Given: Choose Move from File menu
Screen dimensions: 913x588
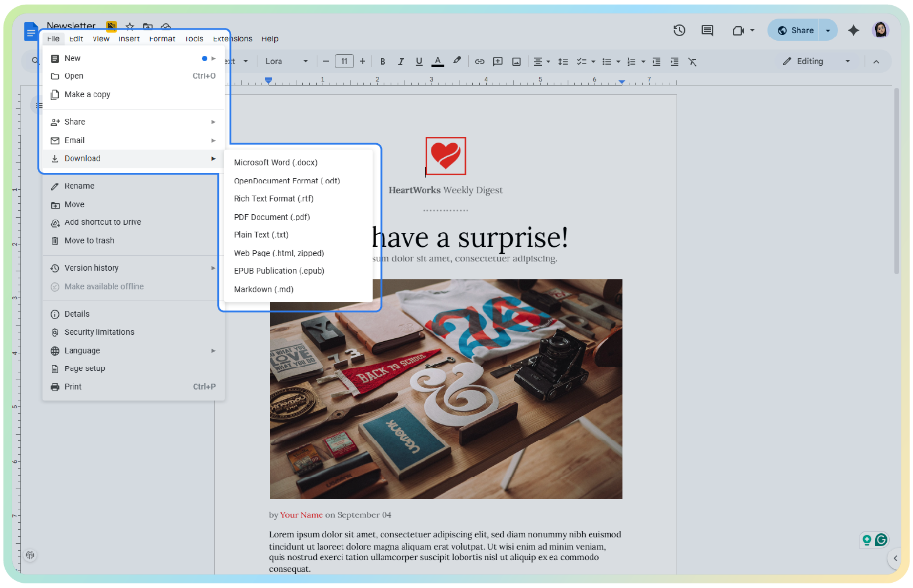Looking at the screenshot, I should [133, 204].
